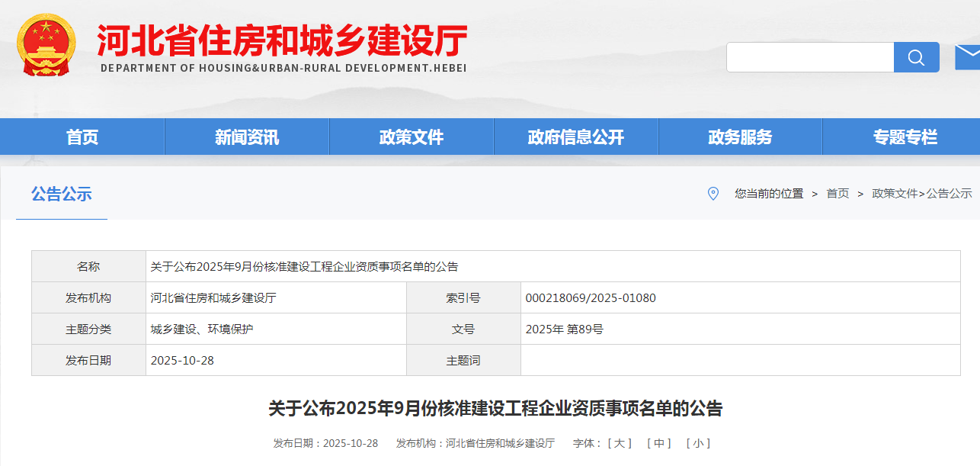
Task: Click the 河北省住房和城乡建设厅 site title
Action: point(282,40)
